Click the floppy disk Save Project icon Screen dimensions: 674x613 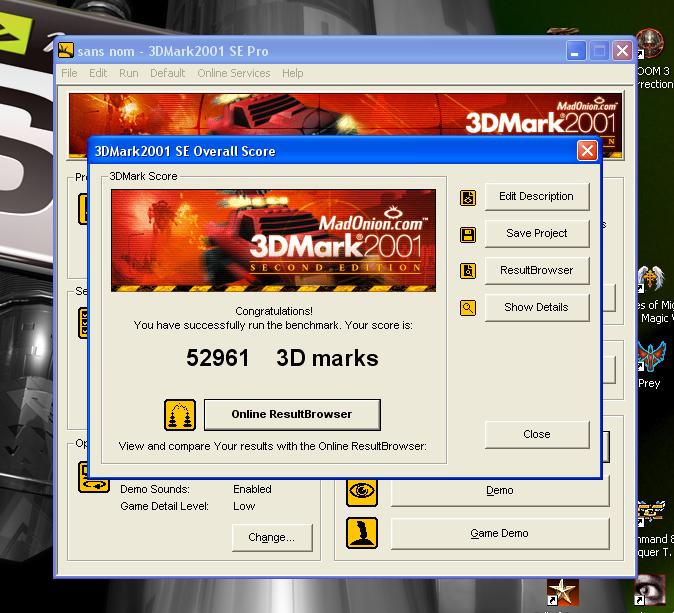click(468, 235)
